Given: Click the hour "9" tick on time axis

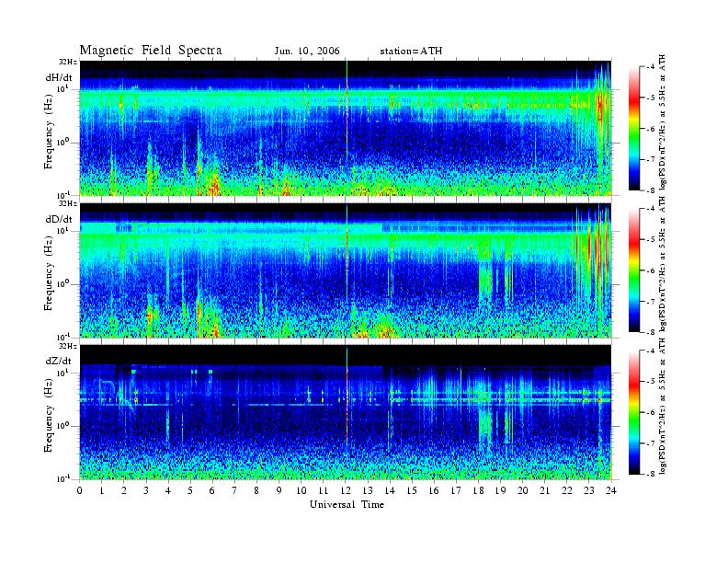Looking at the screenshot, I should point(279,490).
